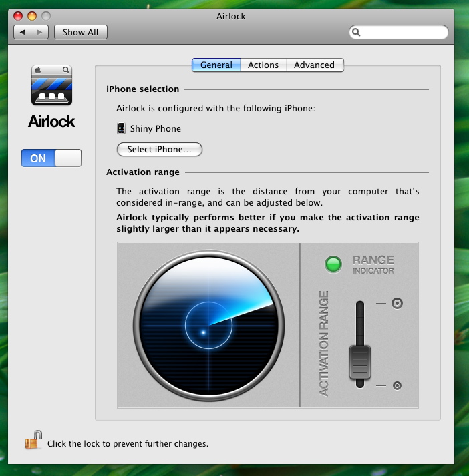The height and width of the screenshot is (476, 469).
Task: Click the Select iPhone… button
Action: tap(160, 150)
